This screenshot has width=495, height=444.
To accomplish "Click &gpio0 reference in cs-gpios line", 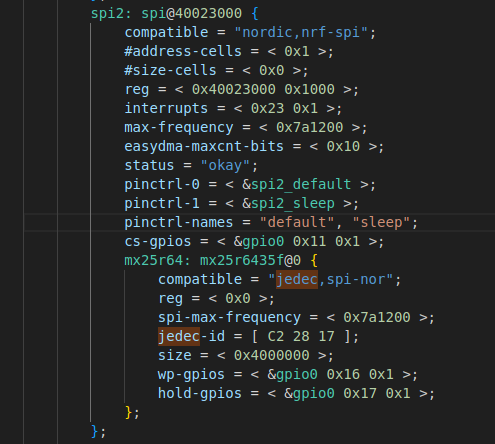I will click(259, 242).
